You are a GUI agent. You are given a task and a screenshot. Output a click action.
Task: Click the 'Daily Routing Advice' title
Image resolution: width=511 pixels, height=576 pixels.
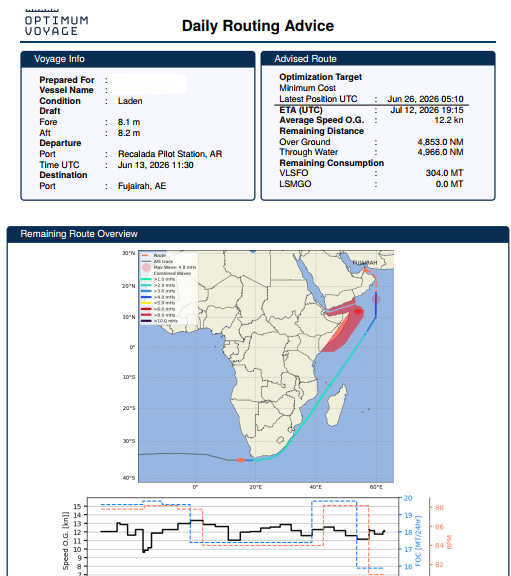tap(258, 26)
